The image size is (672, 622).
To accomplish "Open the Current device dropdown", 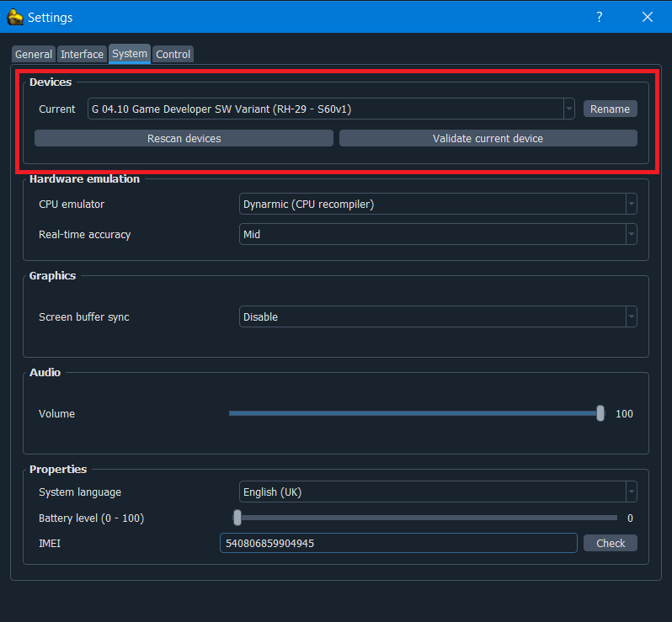I will point(331,109).
